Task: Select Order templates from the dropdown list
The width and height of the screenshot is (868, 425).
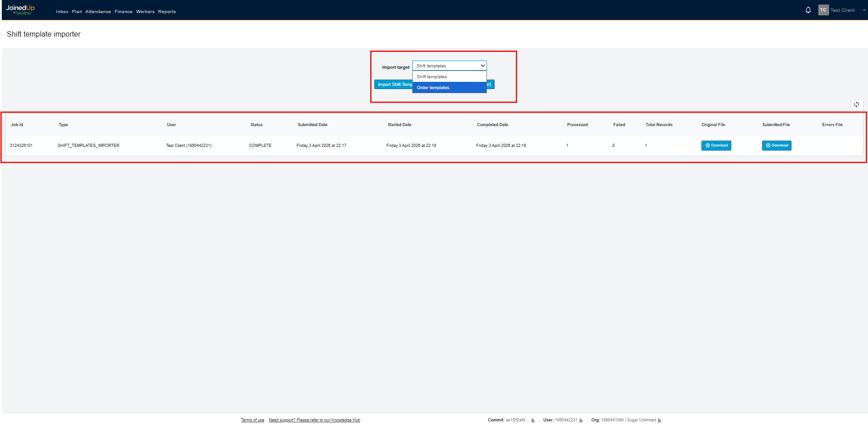Action: [449, 88]
